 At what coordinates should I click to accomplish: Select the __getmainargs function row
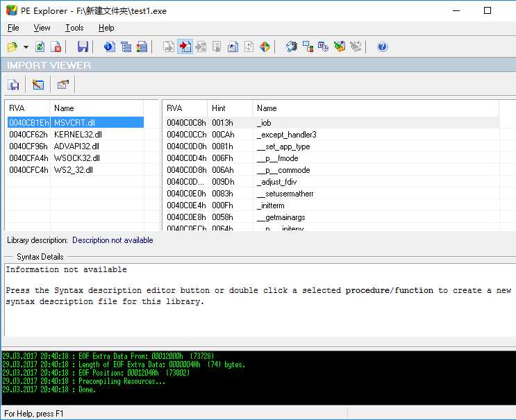tap(331, 217)
